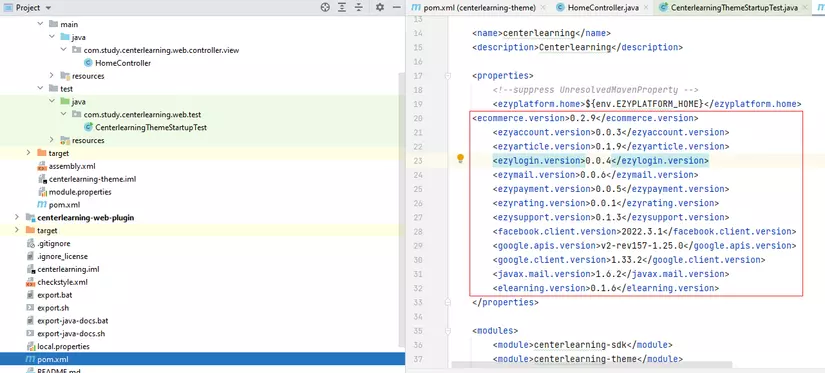
Task: Select CenterlearningThemeStartupTest in tree
Action: (x=151, y=127)
